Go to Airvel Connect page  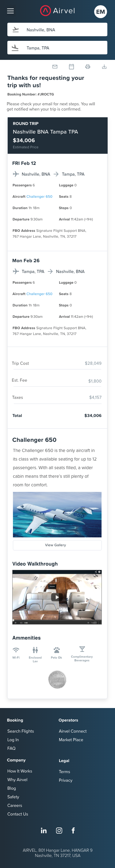(73, 731)
